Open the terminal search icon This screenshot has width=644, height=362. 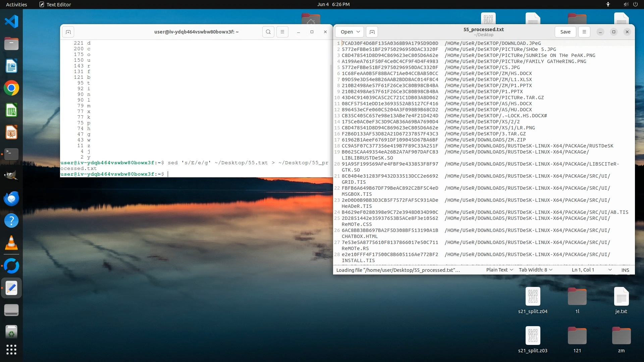click(x=268, y=32)
